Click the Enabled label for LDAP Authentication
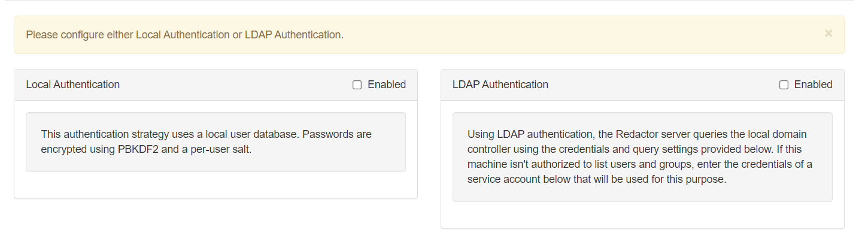 pyautogui.click(x=813, y=85)
